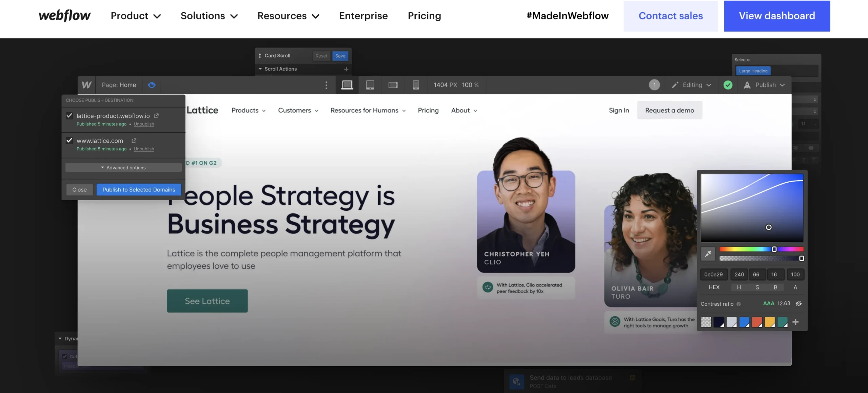Expand the Product dropdown in top nav
The image size is (868, 393).
[x=136, y=16]
